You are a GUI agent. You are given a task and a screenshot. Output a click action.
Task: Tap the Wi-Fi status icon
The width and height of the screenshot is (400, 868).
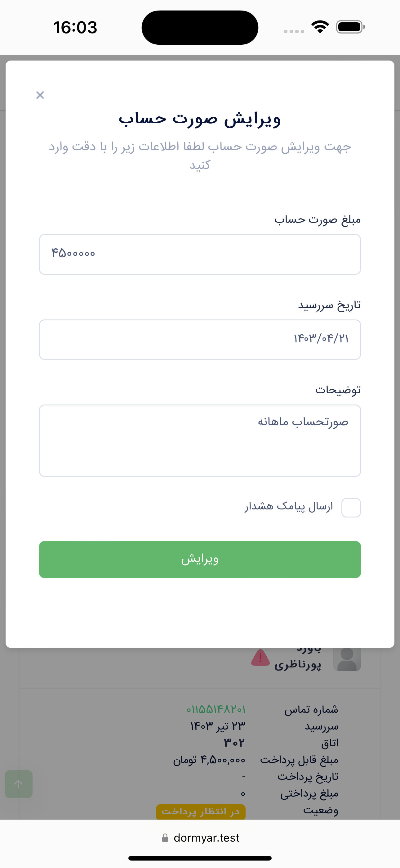[320, 27]
